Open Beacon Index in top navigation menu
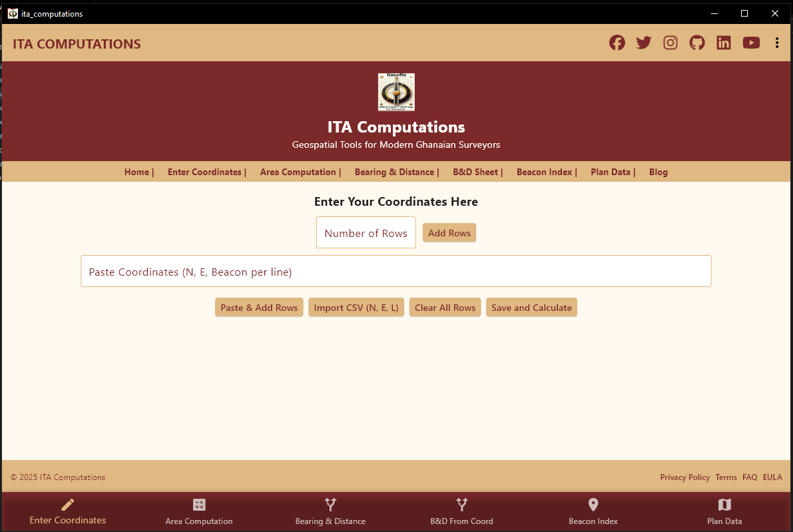Screen dimensions: 793x532 coord(544,172)
